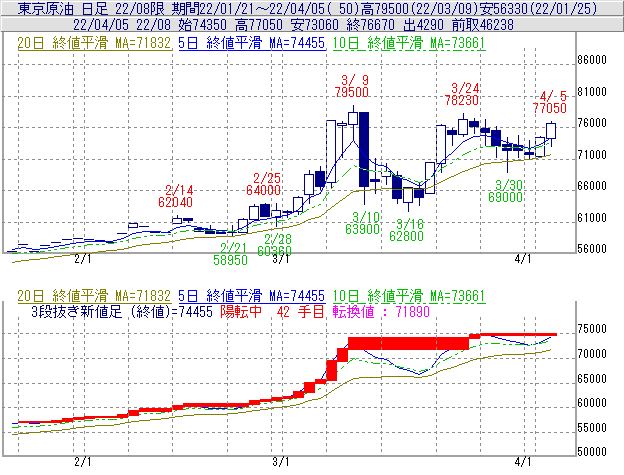The height and width of the screenshot is (475, 624).
Task: Click the 3/10 63900 low label
Action: pyautogui.click(x=363, y=223)
